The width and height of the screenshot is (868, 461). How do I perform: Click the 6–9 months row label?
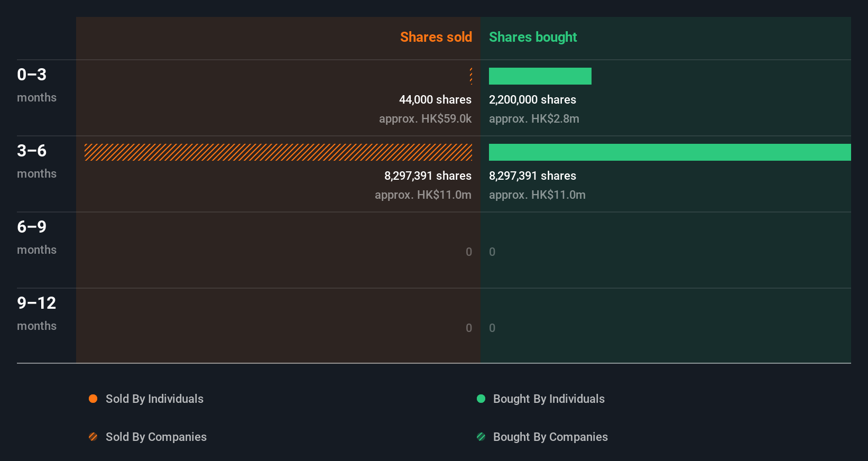36,237
